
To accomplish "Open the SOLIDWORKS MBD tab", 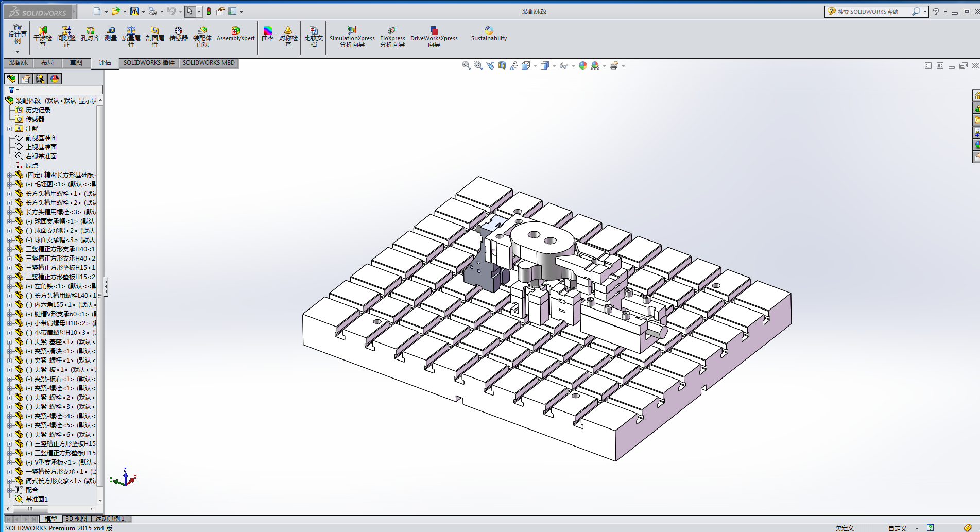I will pos(209,63).
